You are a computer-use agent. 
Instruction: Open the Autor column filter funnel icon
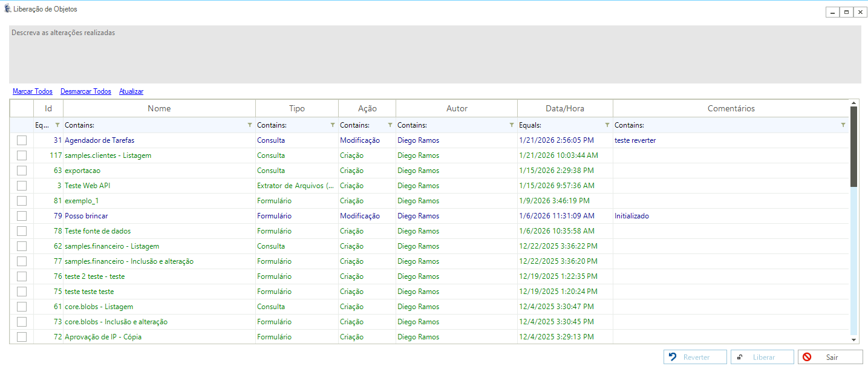point(512,125)
